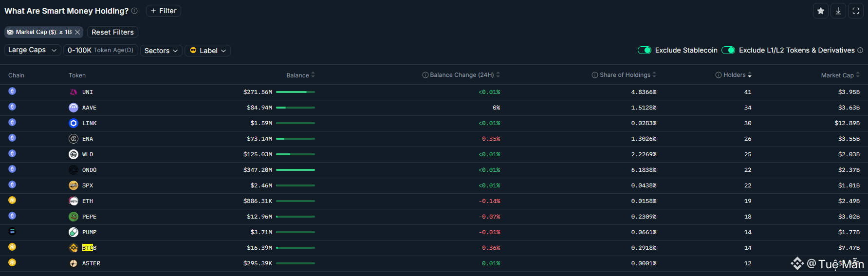Toggle the Exclude Stablecoin switch
868x276 pixels.
(645, 50)
